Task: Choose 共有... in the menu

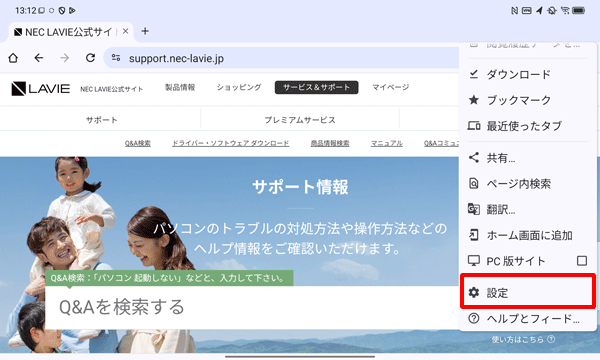Action: (528, 158)
